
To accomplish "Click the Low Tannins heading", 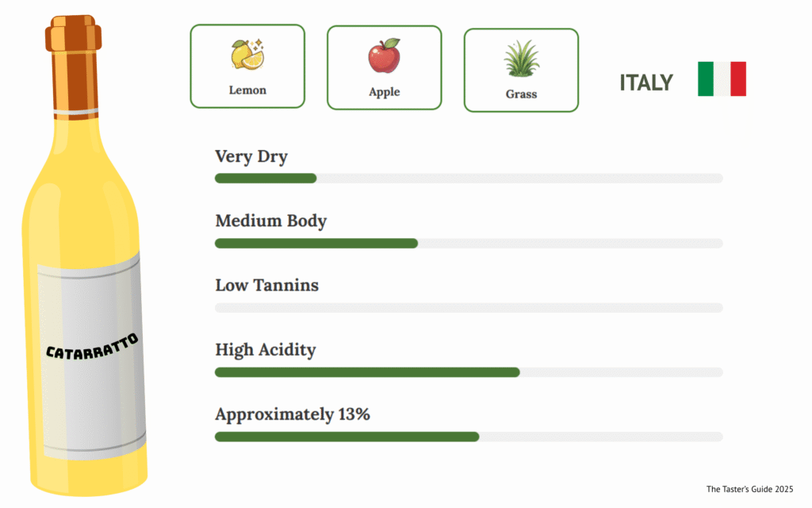I will (266, 285).
